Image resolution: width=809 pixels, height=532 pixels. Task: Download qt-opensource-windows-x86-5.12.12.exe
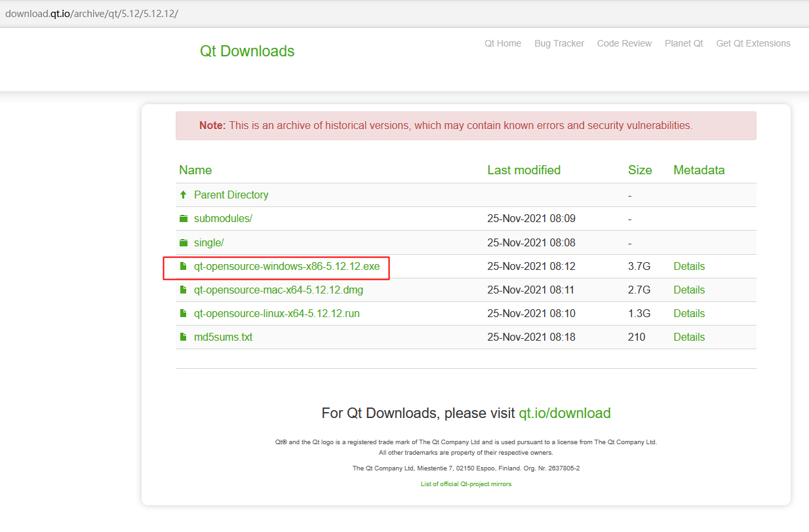286,266
